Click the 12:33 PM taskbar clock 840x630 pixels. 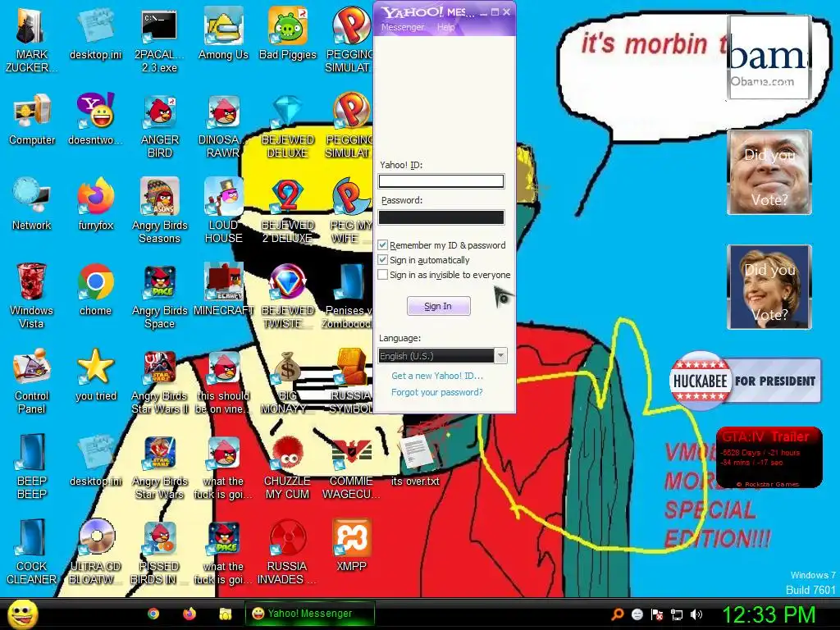[x=769, y=614]
